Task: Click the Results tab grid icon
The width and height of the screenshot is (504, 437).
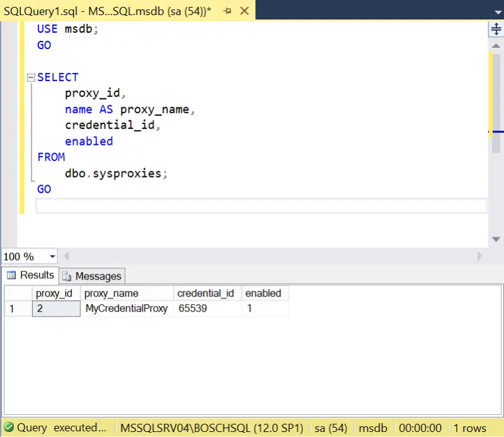Action: pos(11,275)
